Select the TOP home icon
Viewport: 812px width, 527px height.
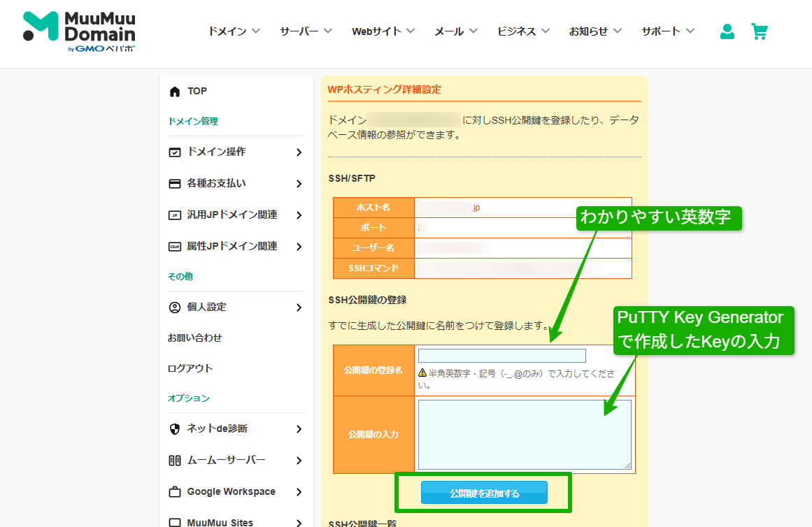pos(173,91)
